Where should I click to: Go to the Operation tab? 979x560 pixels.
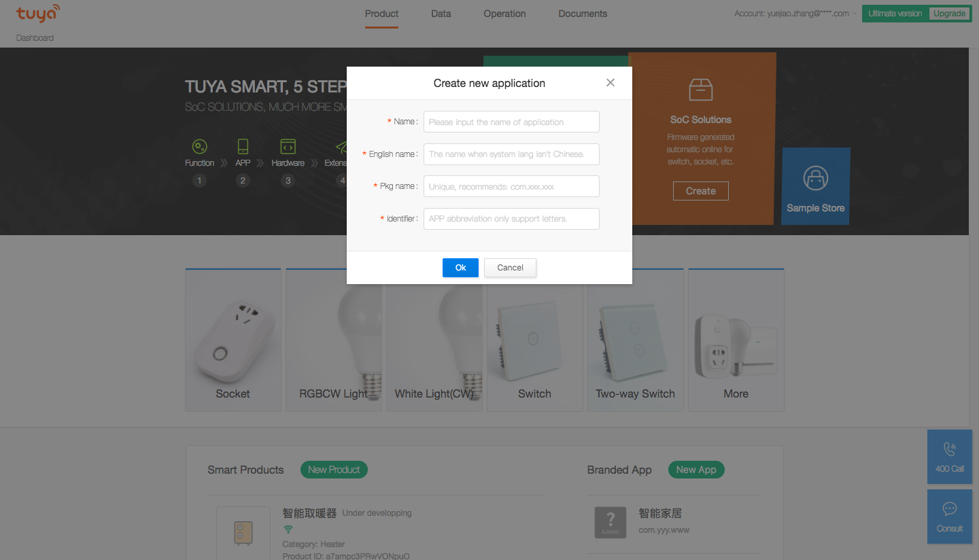504,14
